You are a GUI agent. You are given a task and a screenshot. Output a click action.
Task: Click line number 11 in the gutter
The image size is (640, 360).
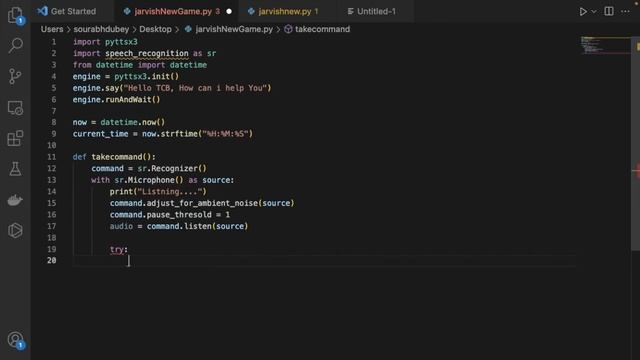51,157
